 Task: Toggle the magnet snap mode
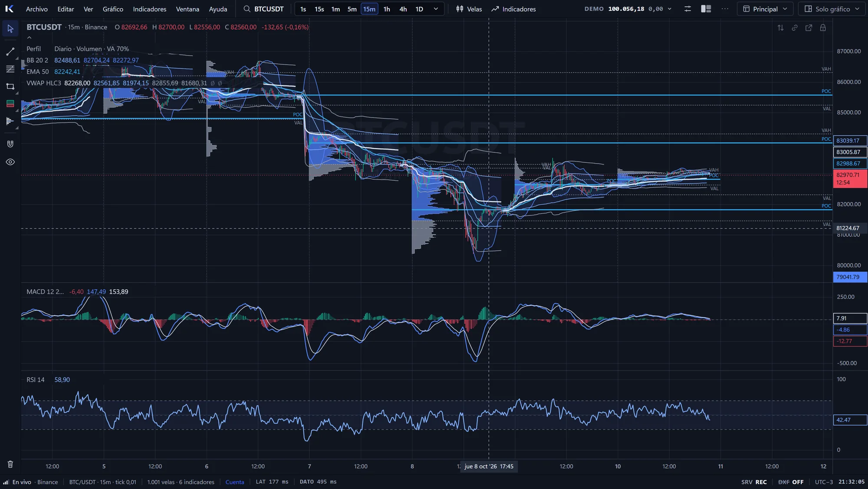point(10,144)
